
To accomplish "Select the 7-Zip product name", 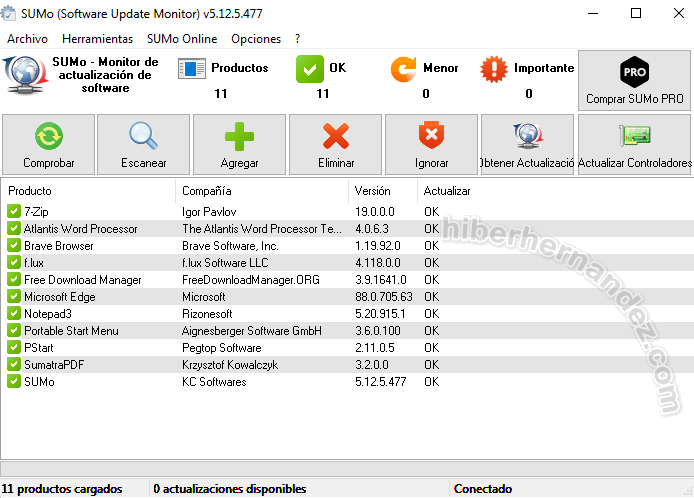I will [36, 212].
